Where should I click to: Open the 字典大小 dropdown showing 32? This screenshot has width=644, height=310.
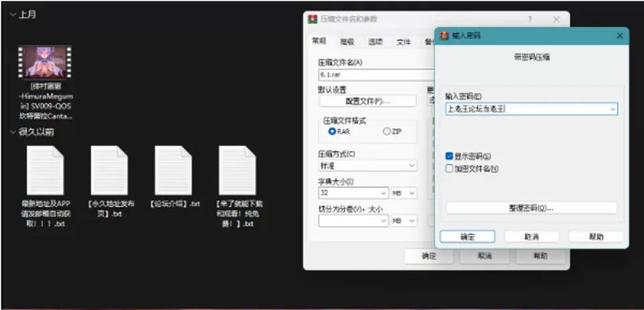(x=354, y=193)
